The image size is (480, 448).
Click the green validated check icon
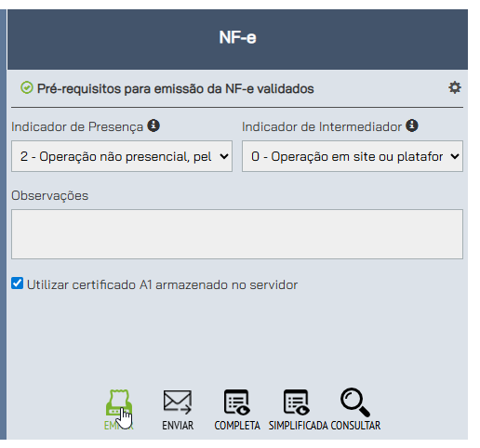[x=27, y=87]
